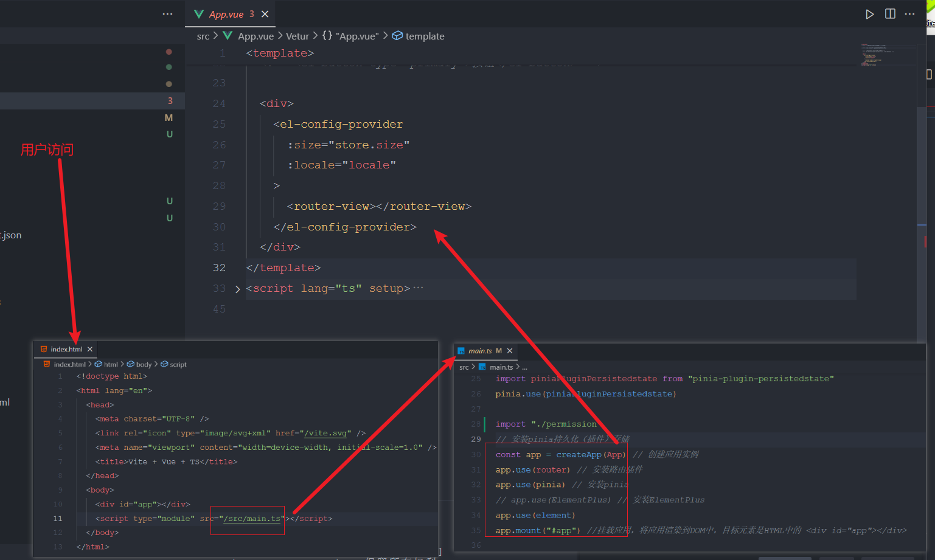Click the highlighted explorer row with badge 3
Screen dimensions: 935x560
[92, 100]
